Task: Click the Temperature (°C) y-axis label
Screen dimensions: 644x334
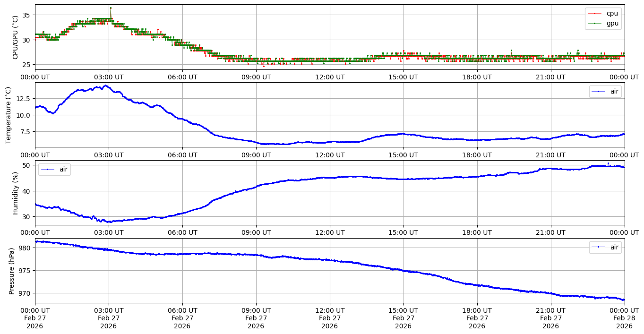Action: click(8, 115)
